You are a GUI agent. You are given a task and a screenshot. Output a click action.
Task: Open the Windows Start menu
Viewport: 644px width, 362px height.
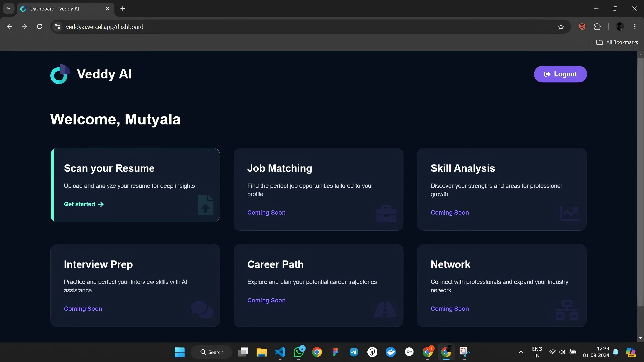click(x=180, y=352)
